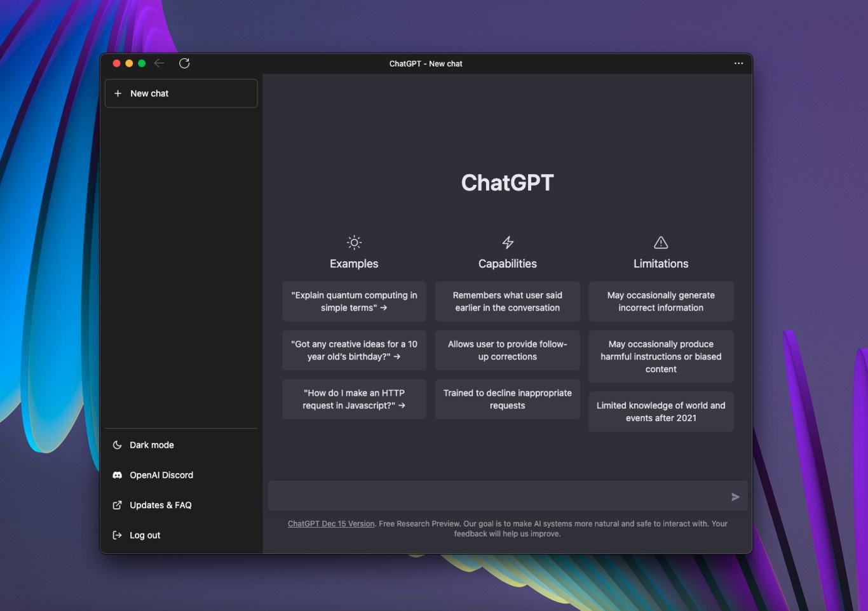
Task: Click the back arrow in title bar
Action: point(159,63)
